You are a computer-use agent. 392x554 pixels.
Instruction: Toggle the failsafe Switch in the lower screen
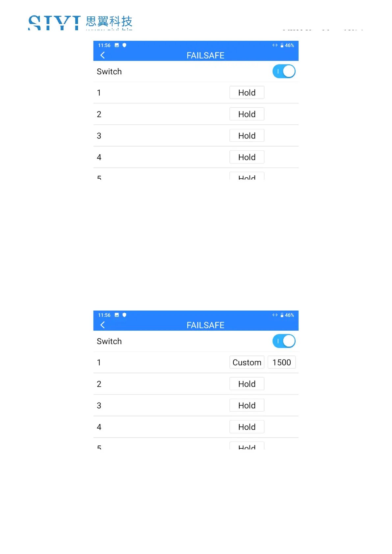coord(284,341)
